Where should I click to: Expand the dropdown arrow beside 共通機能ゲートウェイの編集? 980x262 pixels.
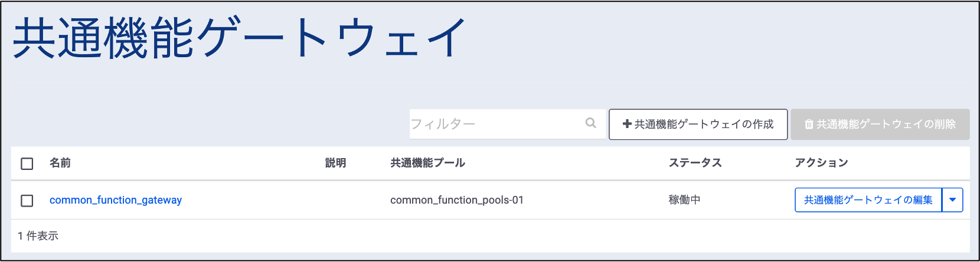coord(952,200)
